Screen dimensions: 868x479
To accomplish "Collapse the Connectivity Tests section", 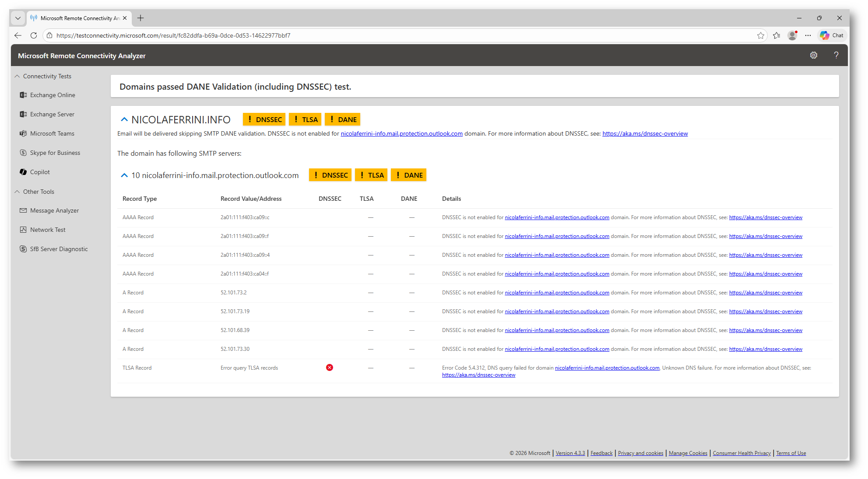I will [17, 76].
